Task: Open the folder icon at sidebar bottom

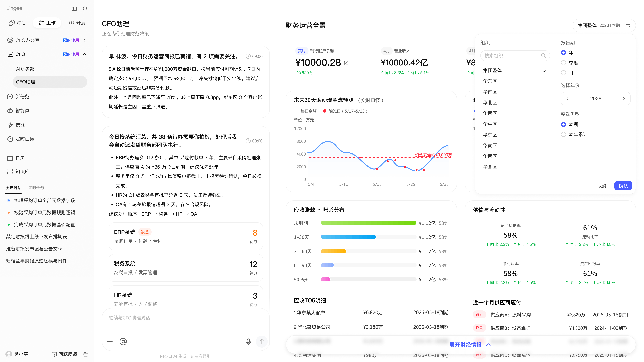Action: click(86, 354)
